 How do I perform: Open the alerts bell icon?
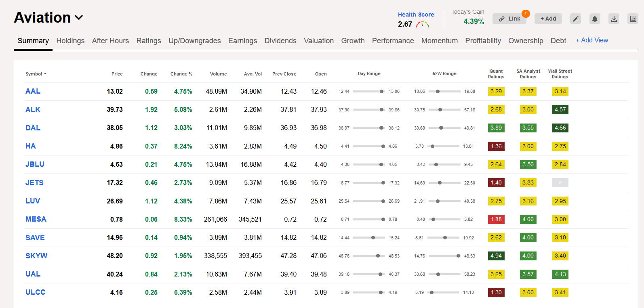[x=595, y=19]
